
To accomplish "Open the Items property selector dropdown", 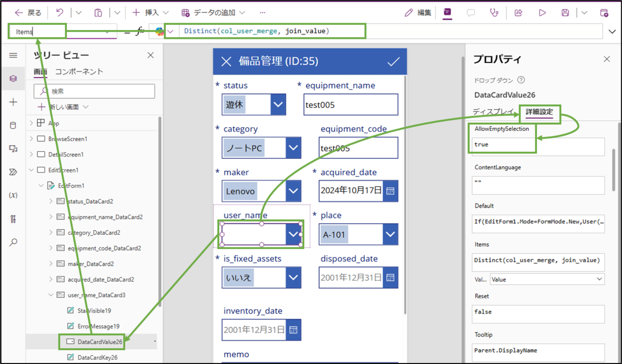I will coord(108,32).
